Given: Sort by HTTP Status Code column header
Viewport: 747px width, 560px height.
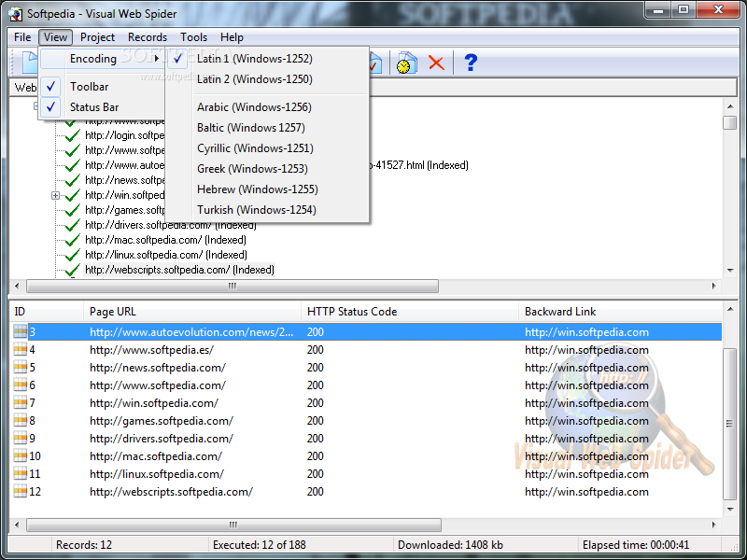Looking at the screenshot, I should pos(410,312).
